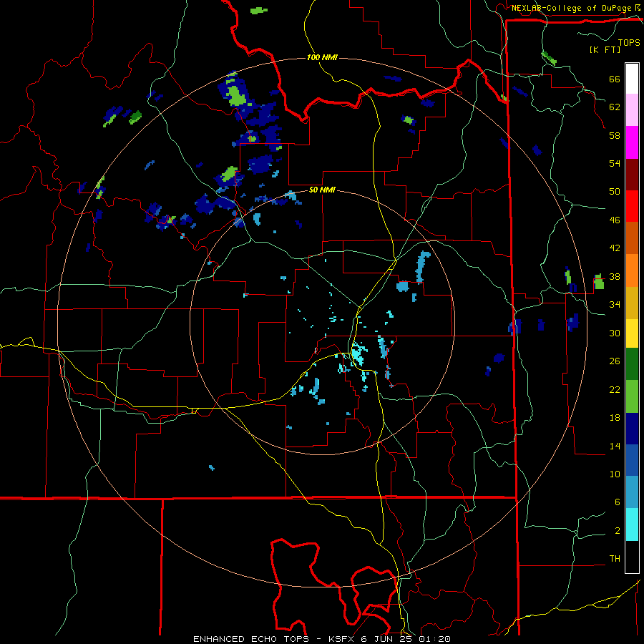This screenshot has width=644, height=644.
Task: Click the "TOPS" legend heading
Action: click(x=629, y=42)
